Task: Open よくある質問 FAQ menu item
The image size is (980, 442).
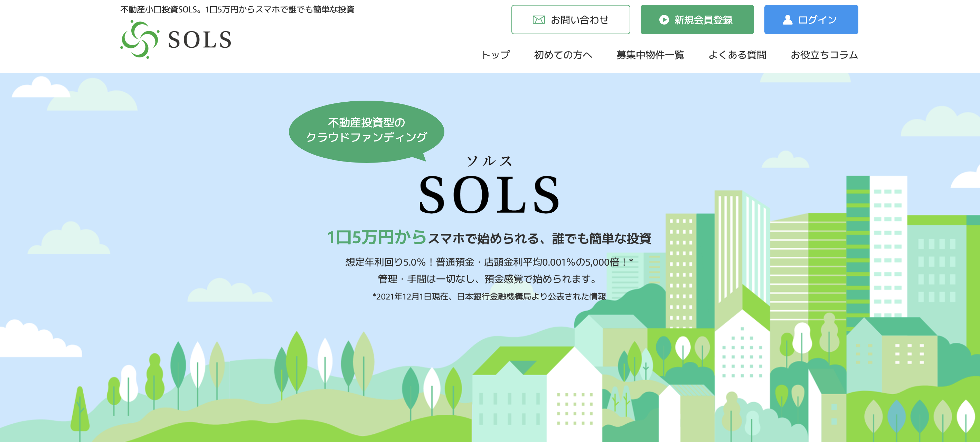Action: tap(737, 55)
